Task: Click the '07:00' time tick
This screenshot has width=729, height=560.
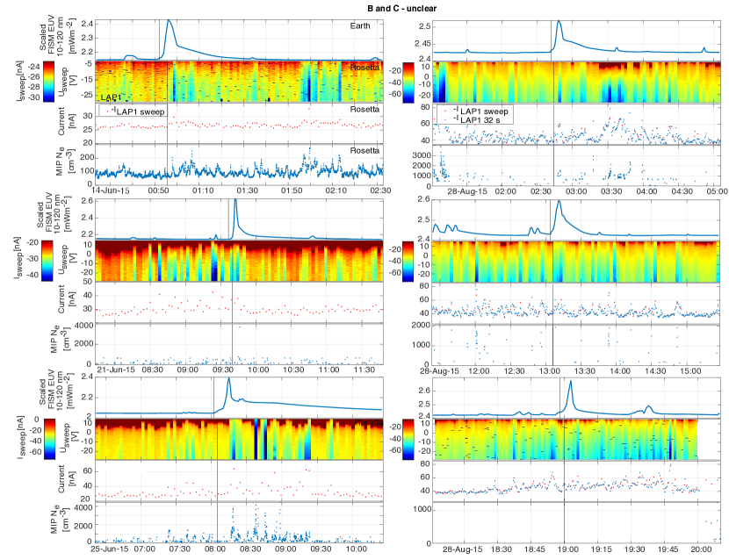Action: click(x=145, y=549)
